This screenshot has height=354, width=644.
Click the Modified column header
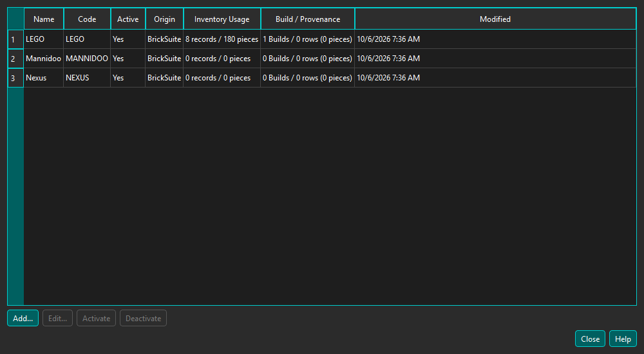click(495, 19)
